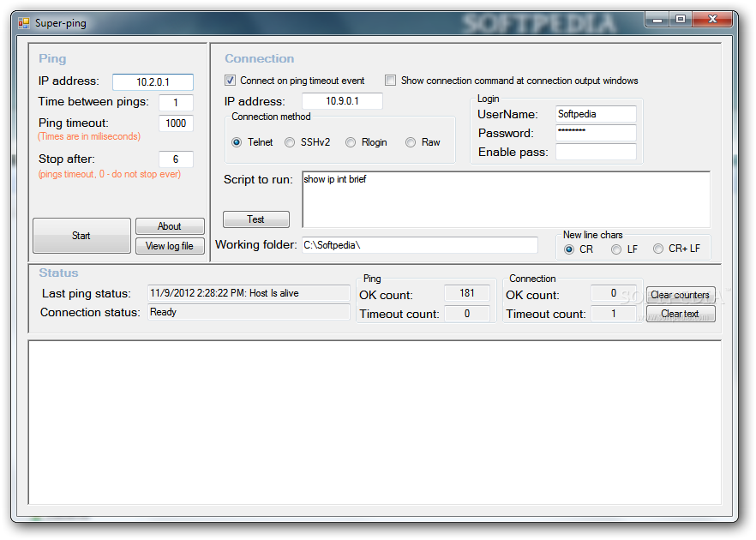Select CR new line char option
The height and width of the screenshot is (540, 756).
[569, 249]
